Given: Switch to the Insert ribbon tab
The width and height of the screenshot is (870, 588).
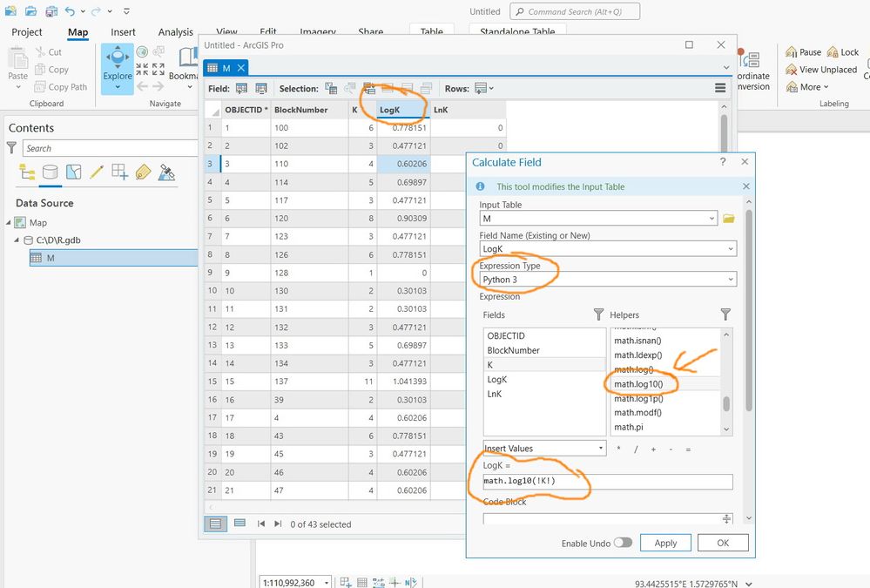Looking at the screenshot, I should pyautogui.click(x=123, y=32).
